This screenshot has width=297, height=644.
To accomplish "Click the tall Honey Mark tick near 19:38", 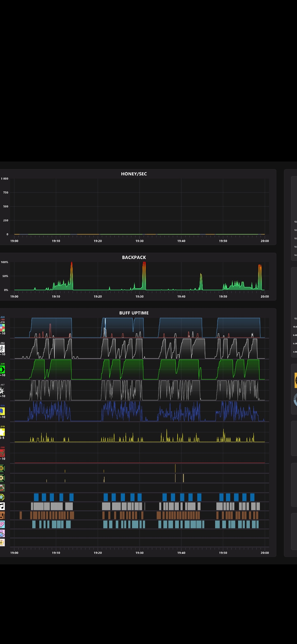I will click(175, 468).
